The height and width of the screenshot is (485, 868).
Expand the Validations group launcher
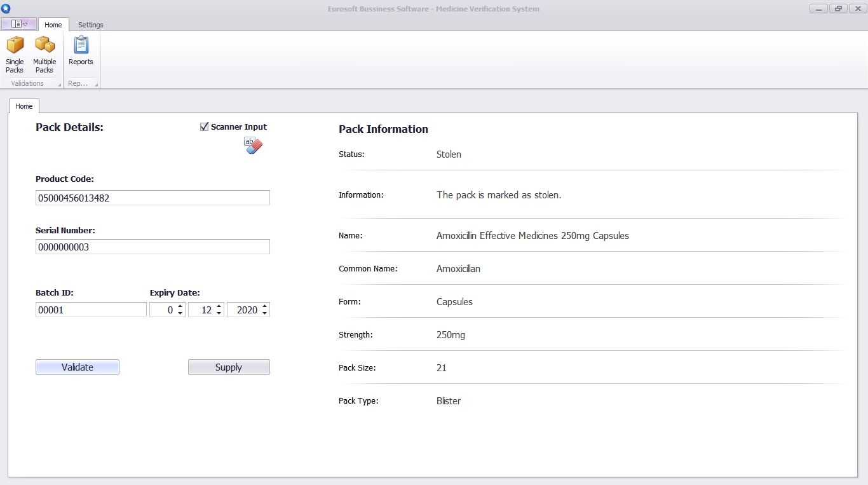click(x=60, y=85)
